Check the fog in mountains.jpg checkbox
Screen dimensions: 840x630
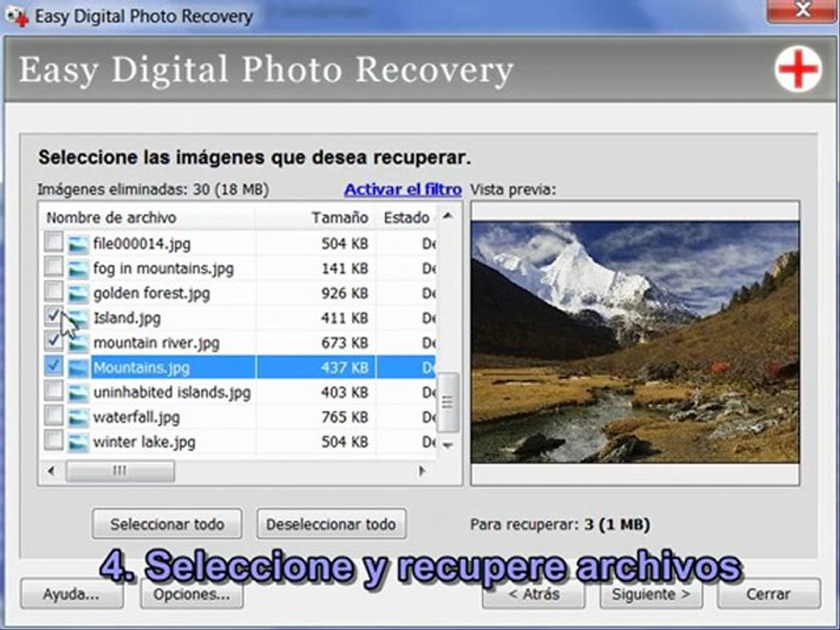click(53, 266)
